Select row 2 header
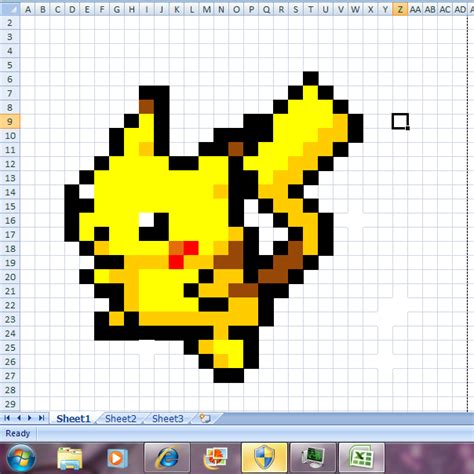The image size is (474, 474). [x=10, y=23]
